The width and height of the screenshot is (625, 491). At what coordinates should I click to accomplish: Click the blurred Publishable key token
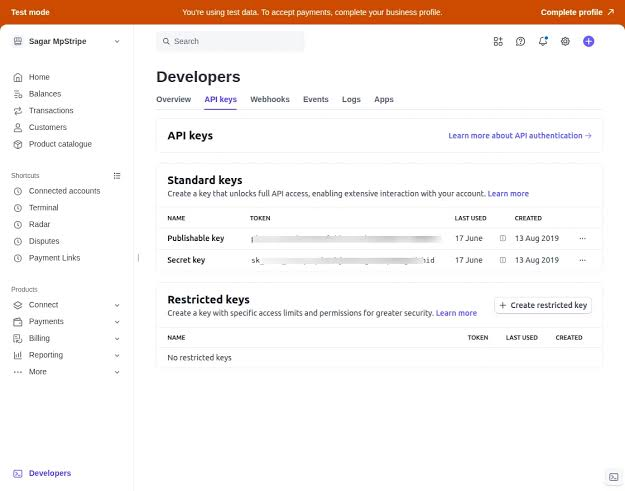click(346, 239)
